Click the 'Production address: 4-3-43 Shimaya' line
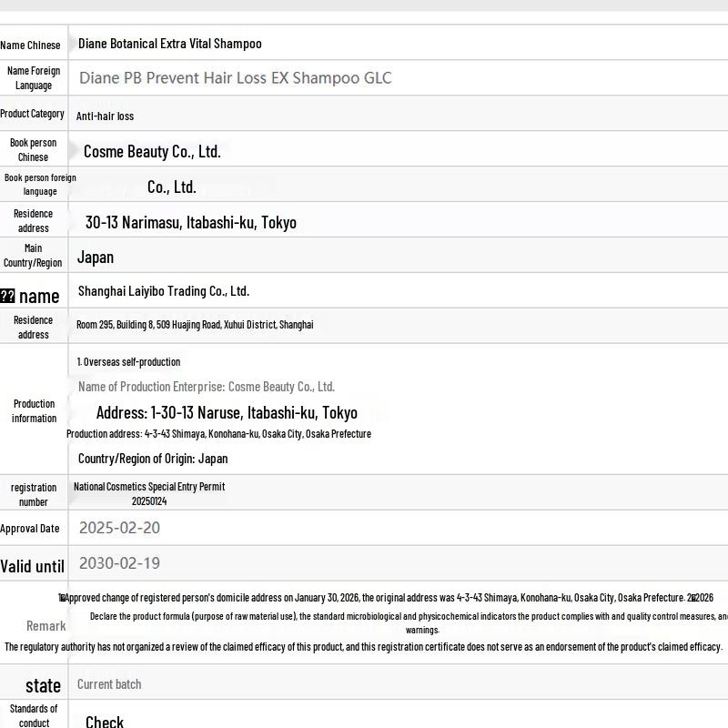Viewport: 728px width, 728px height. (218, 434)
